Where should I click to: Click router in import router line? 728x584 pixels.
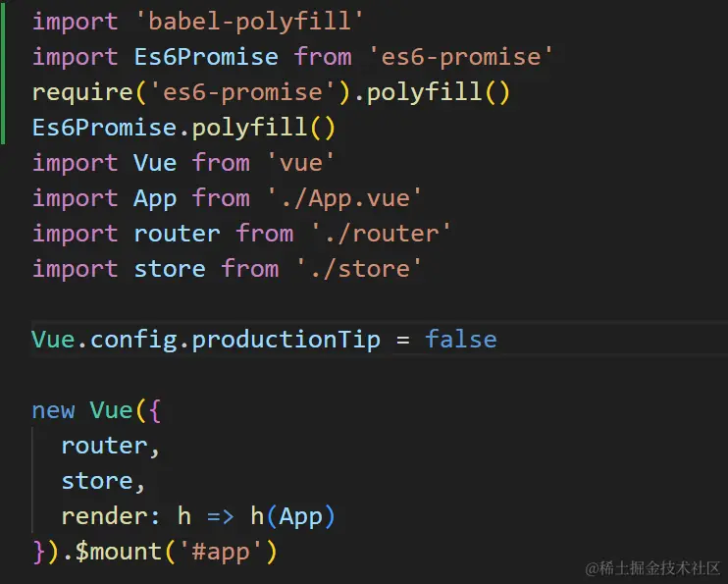point(177,234)
